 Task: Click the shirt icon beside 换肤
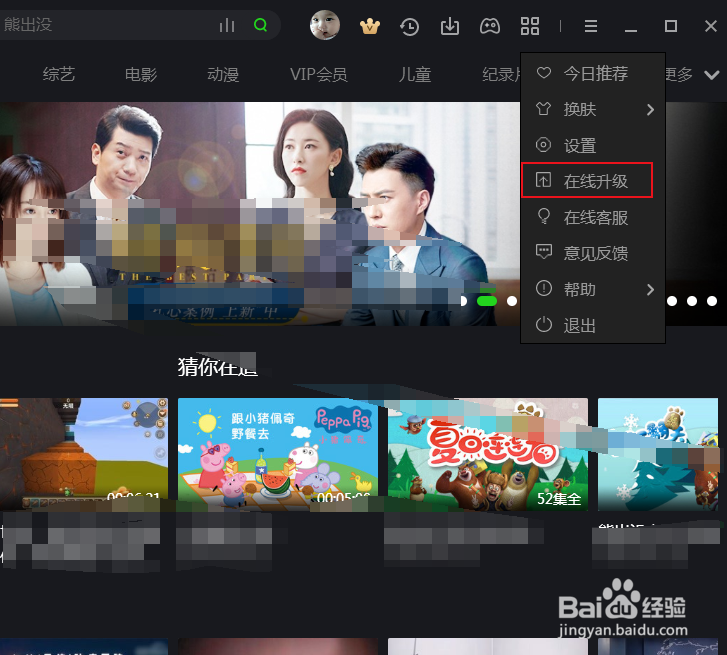pyautogui.click(x=543, y=108)
